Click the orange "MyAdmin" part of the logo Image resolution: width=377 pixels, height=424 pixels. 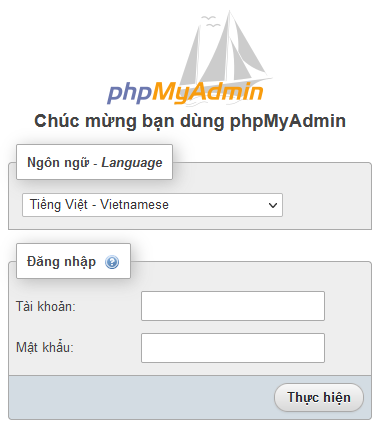click(208, 92)
